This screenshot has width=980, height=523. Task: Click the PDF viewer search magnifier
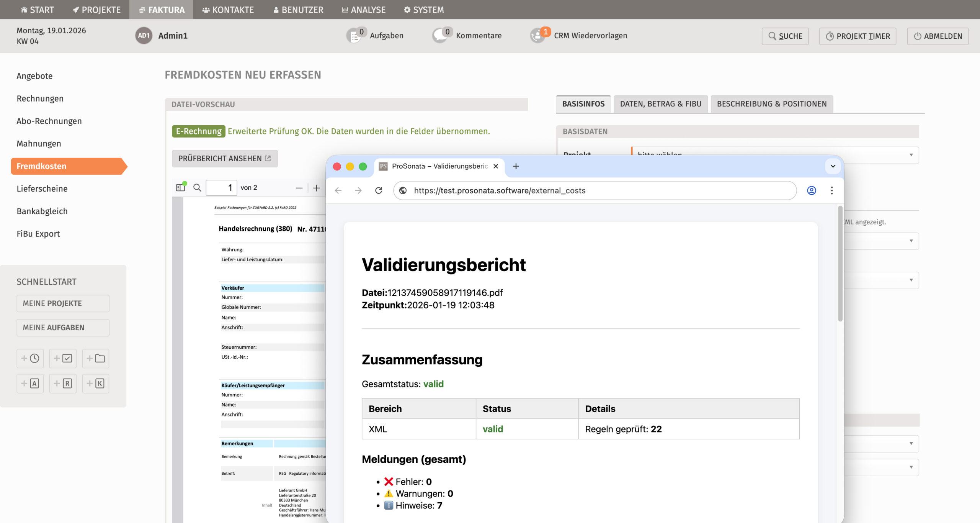click(x=197, y=188)
